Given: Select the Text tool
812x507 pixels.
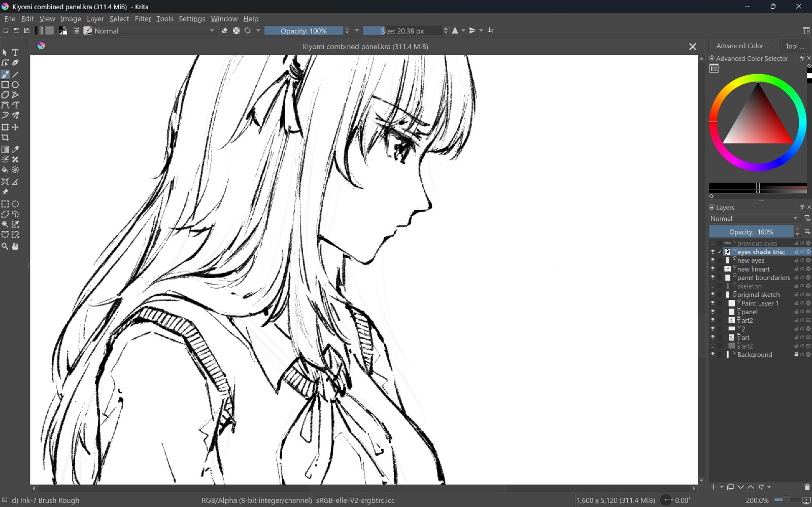Looking at the screenshot, I should [15, 52].
